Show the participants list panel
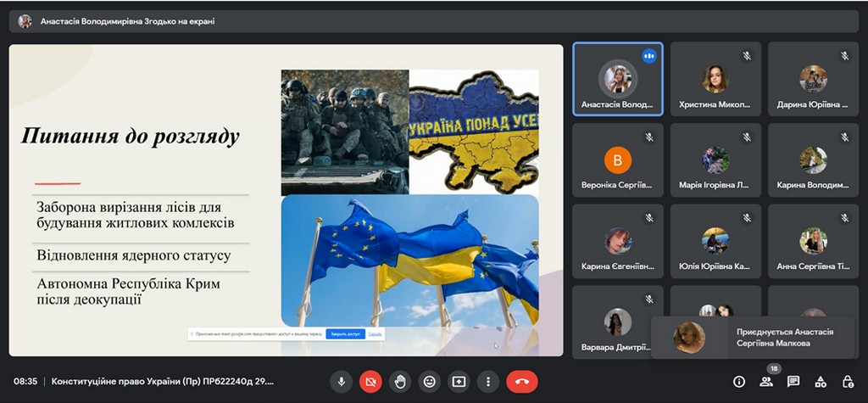Image resolution: width=868 pixels, height=403 pixels. click(766, 382)
